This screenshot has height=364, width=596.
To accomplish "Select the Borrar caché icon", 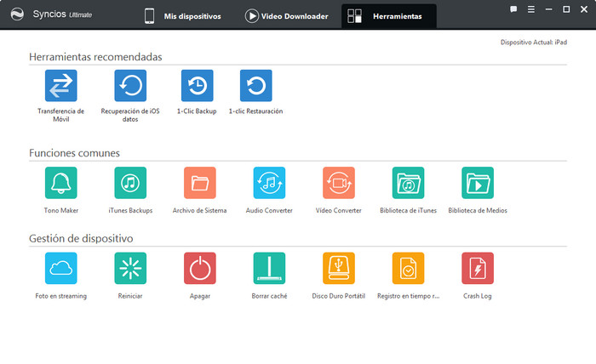I will pos(269,268).
